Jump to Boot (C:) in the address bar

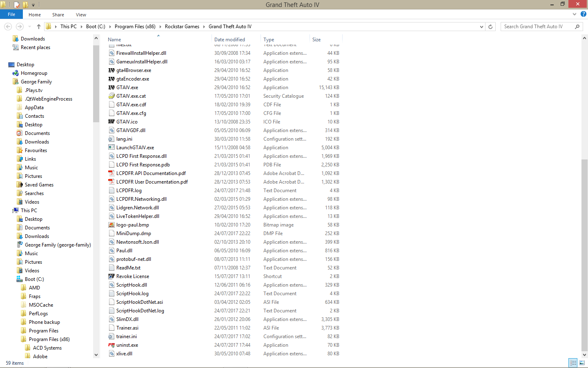coord(96,27)
